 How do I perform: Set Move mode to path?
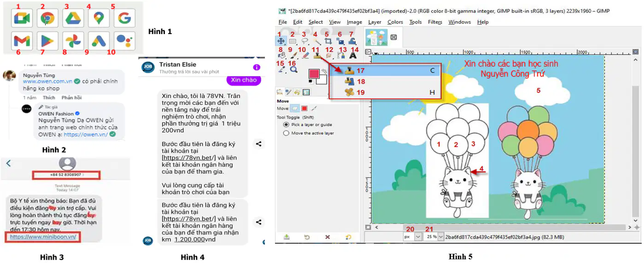click(x=314, y=109)
